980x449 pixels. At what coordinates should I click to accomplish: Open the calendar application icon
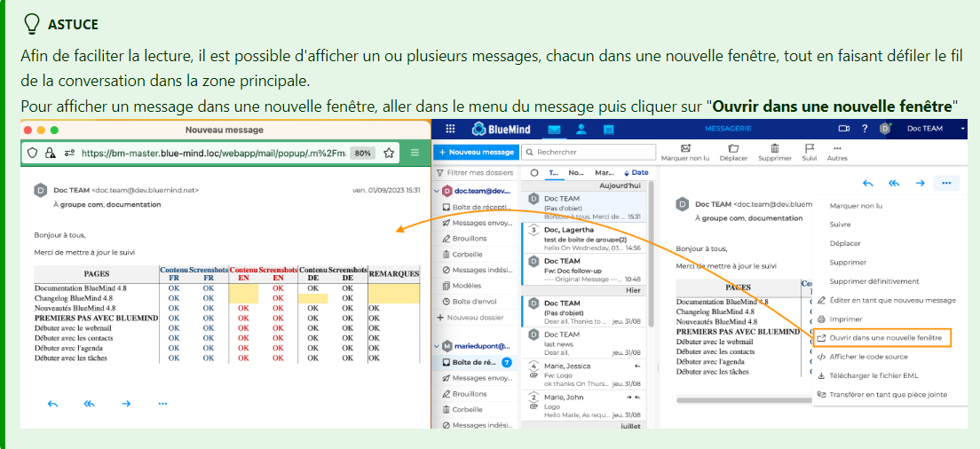pos(608,130)
